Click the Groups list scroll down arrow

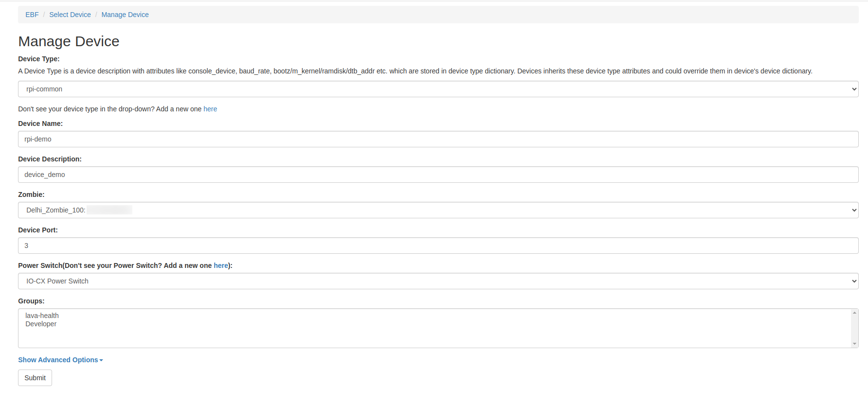[854, 344]
